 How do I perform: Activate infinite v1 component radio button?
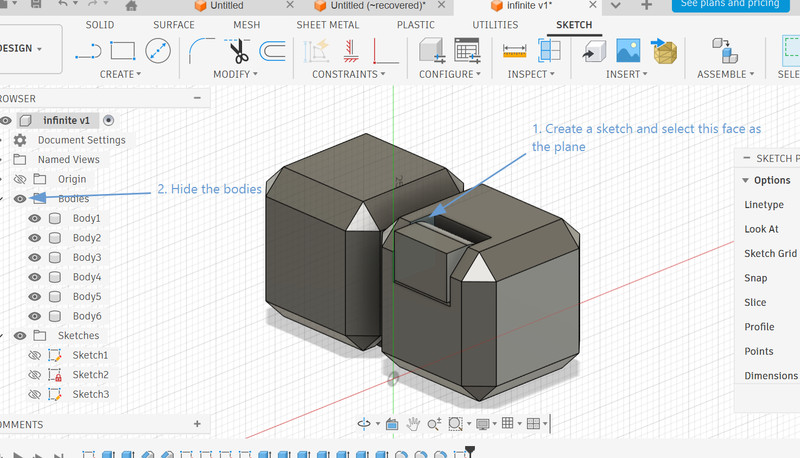pos(108,120)
